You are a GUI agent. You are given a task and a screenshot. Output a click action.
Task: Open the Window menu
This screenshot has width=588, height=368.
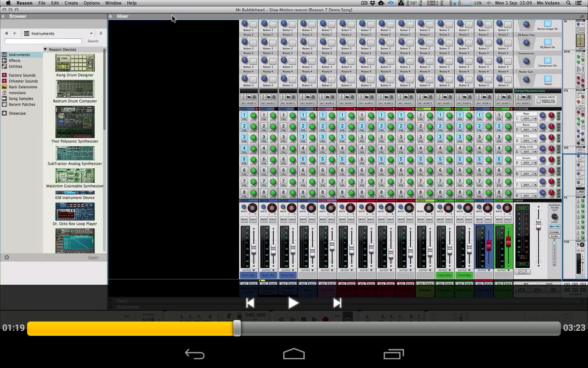(x=113, y=3)
